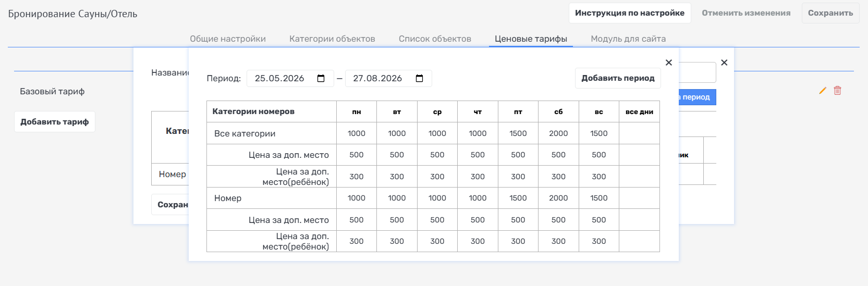This screenshot has height=286, width=868.
Task: Focus the start date field 25.05.2026
Action: [290, 78]
